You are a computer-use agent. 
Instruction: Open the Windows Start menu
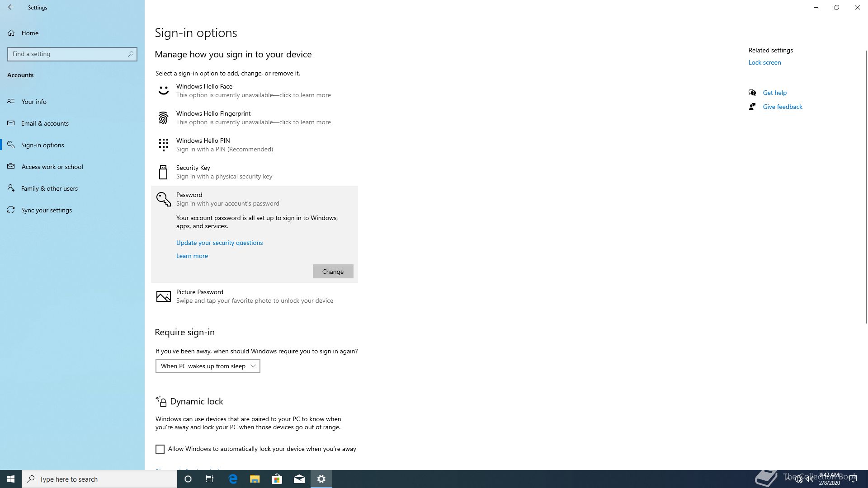tap(11, 479)
